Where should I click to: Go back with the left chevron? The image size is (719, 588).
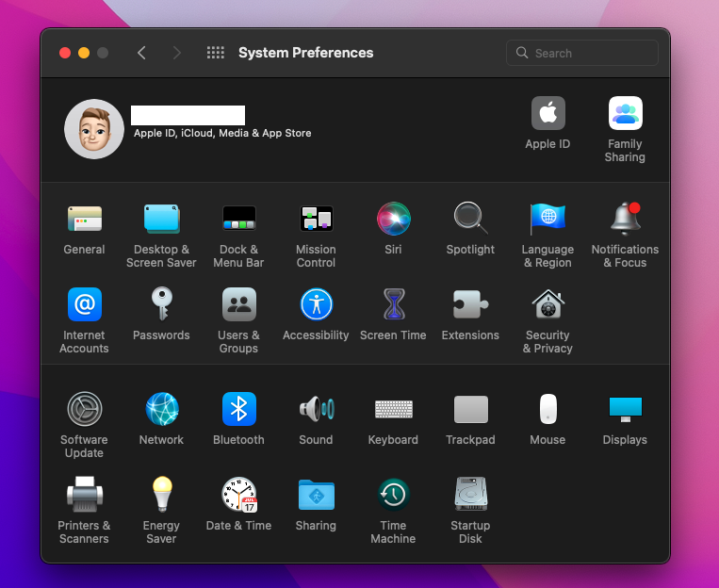pyautogui.click(x=141, y=53)
